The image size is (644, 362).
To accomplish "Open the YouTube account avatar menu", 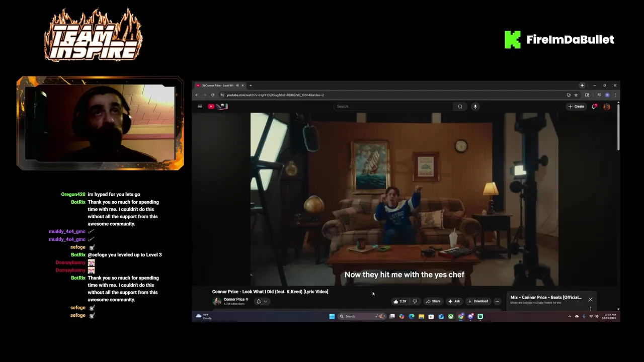I will [607, 107].
